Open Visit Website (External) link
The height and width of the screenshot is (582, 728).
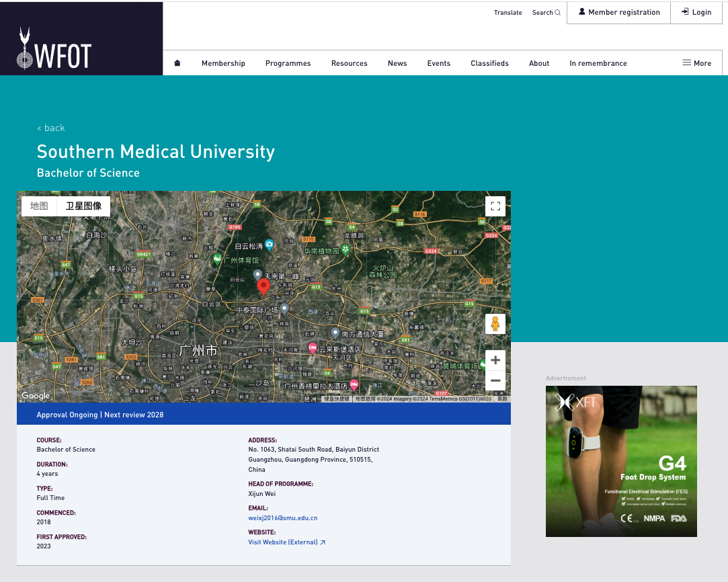click(x=286, y=542)
